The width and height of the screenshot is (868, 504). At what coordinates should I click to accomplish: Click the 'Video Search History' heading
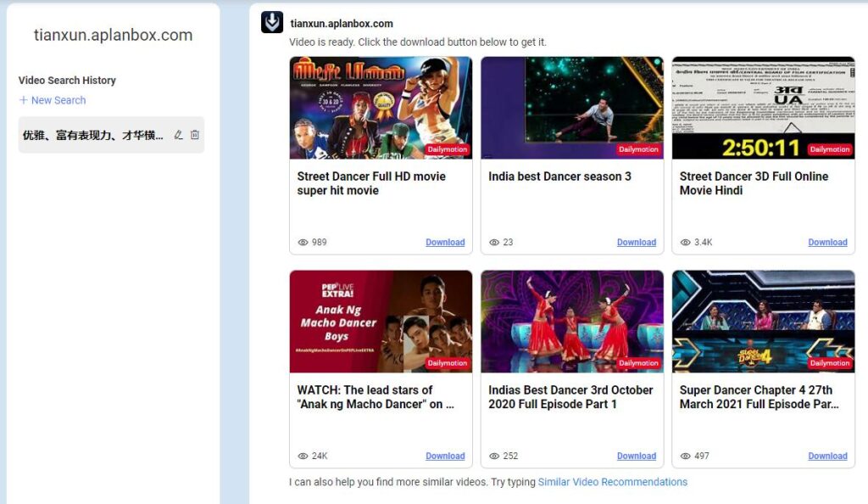(67, 81)
